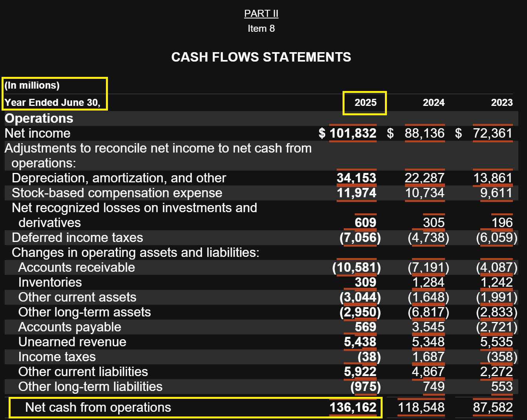Click the Net income row label
527x420 pixels.
[x=38, y=133]
